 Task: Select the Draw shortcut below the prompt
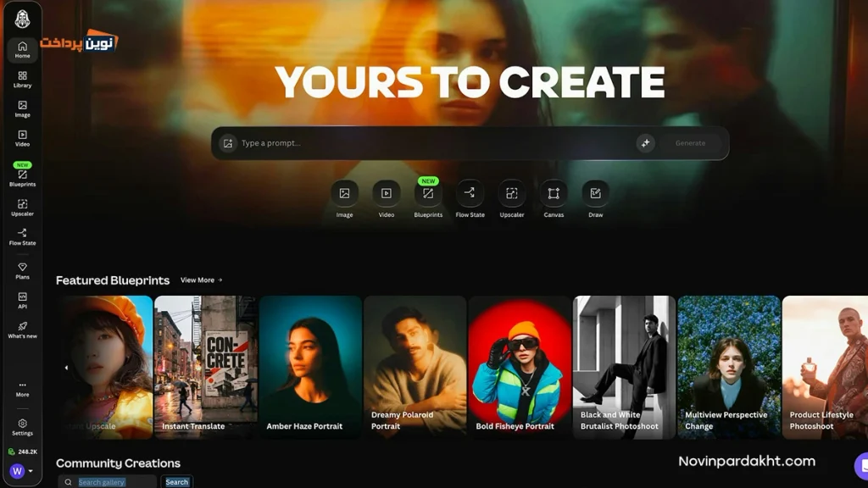coord(596,199)
